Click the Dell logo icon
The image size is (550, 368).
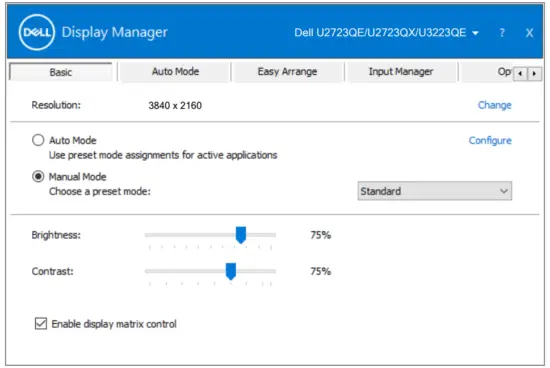(x=36, y=32)
